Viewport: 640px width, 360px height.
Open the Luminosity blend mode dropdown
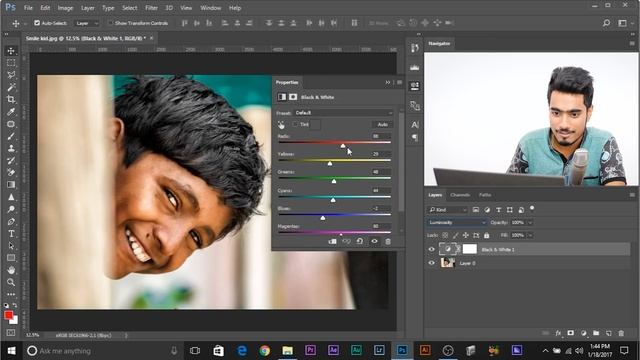click(x=457, y=222)
